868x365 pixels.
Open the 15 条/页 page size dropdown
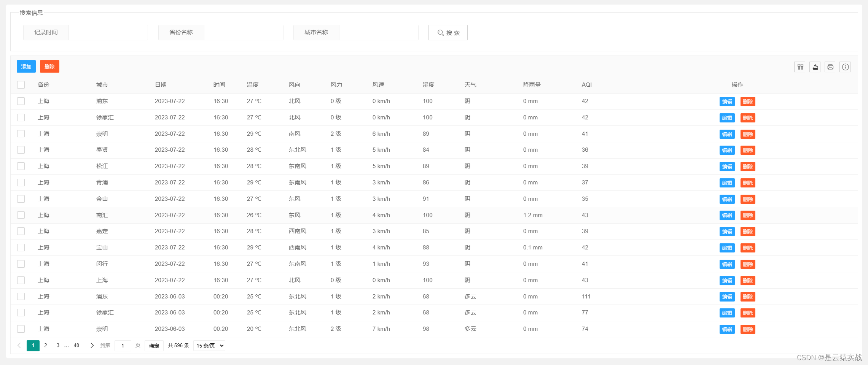coord(209,346)
